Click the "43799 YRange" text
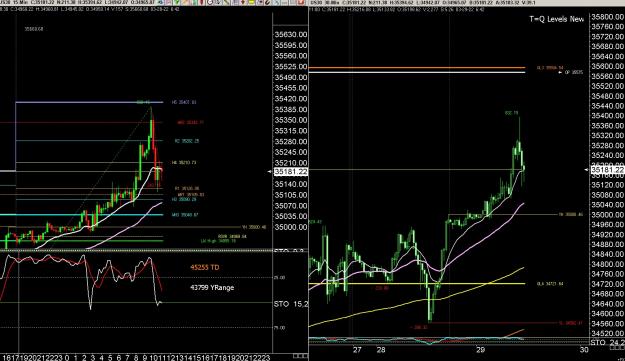625x361 pixels. pyautogui.click(x=212, y=287)
